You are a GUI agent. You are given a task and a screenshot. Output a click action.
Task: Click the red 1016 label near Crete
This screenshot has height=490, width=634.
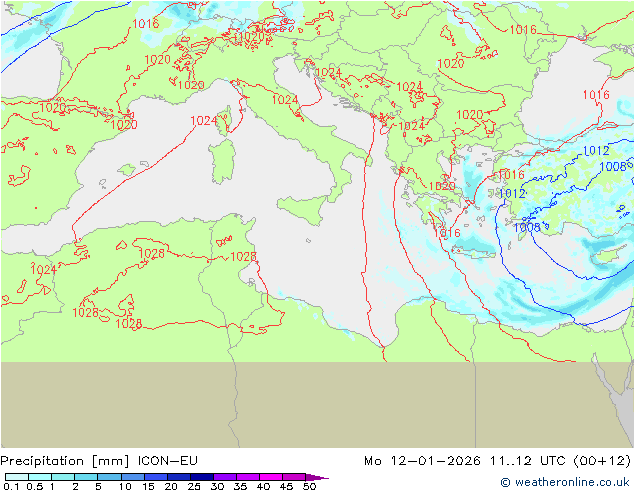tap(447, 232)
